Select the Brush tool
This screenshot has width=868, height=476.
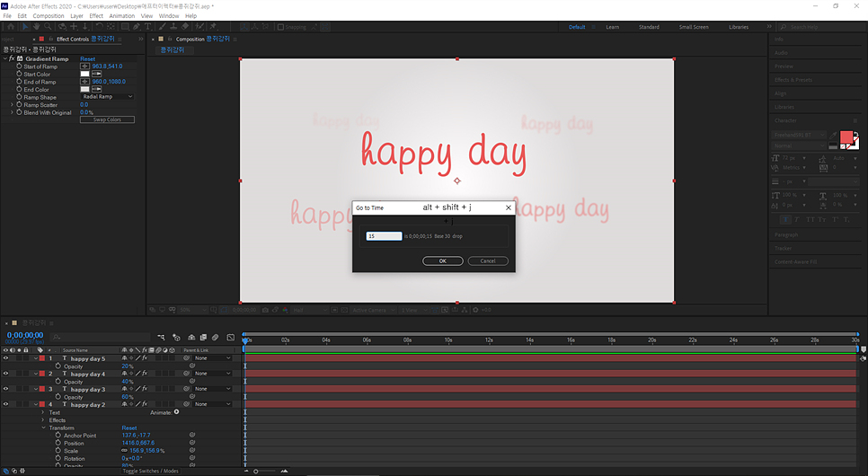point(163,27)
